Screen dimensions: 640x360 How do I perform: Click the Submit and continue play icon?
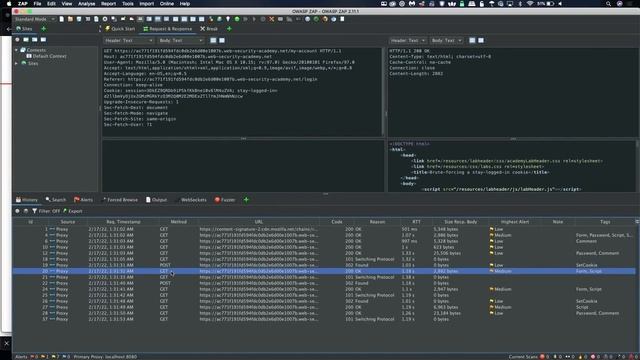(254, 19)
